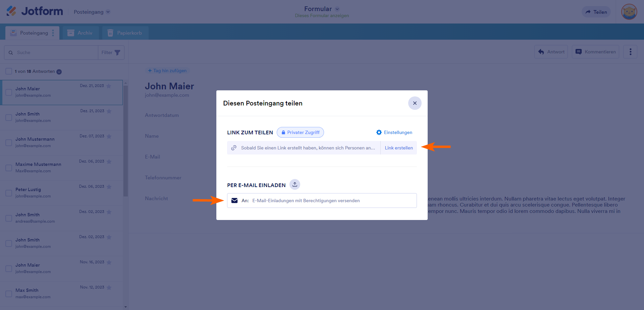Open Privater Zugriff access selector
Image resolution: width=644 pixels, height=310 pixels.
[x=300, y=132]
